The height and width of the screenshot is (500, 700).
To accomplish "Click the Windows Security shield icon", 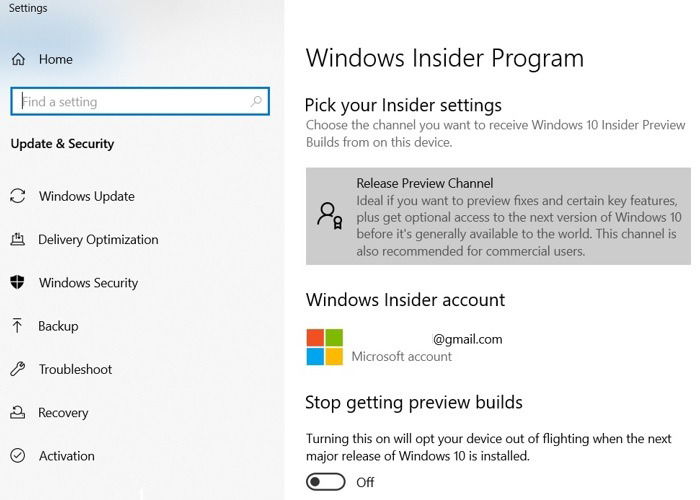I will [17, 282].
